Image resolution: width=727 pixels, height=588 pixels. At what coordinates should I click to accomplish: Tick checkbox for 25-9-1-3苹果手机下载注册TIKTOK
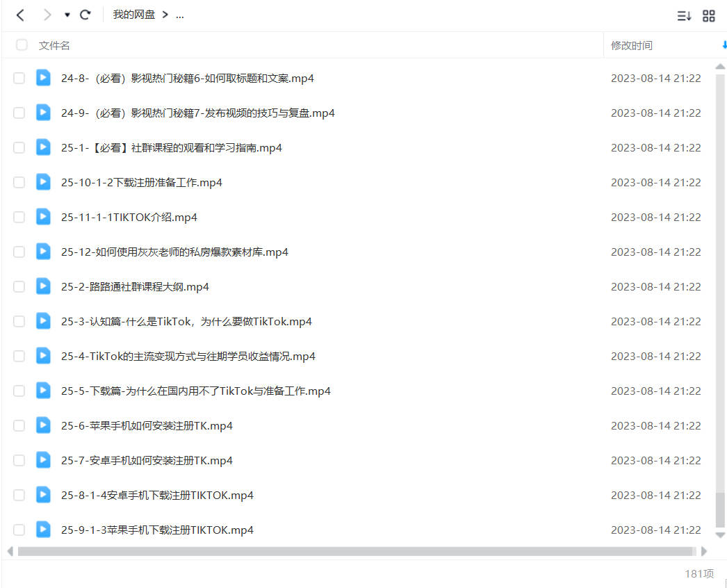pyautogui.click(x=19, y=530)
